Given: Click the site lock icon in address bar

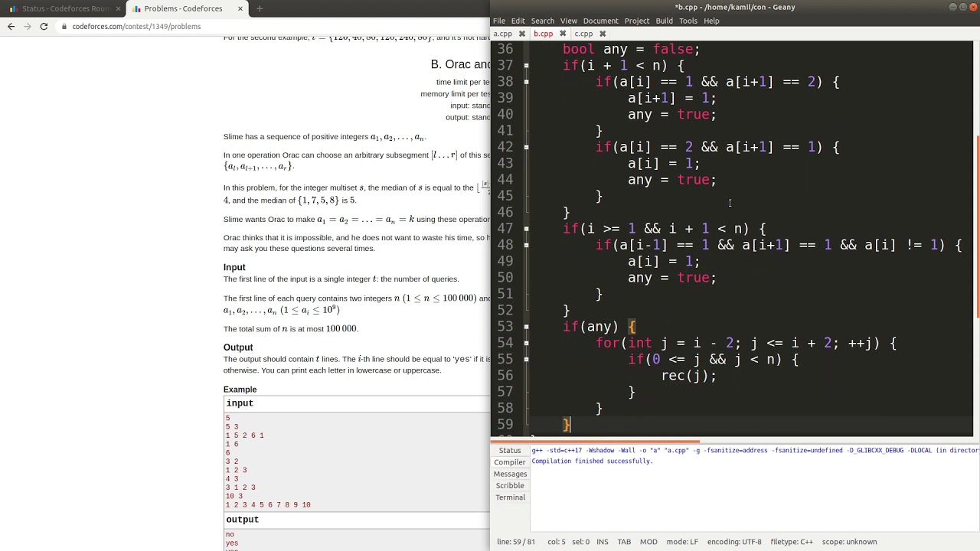Looking at the screenshot, I should pyautogui.click(x=64, y=26).
